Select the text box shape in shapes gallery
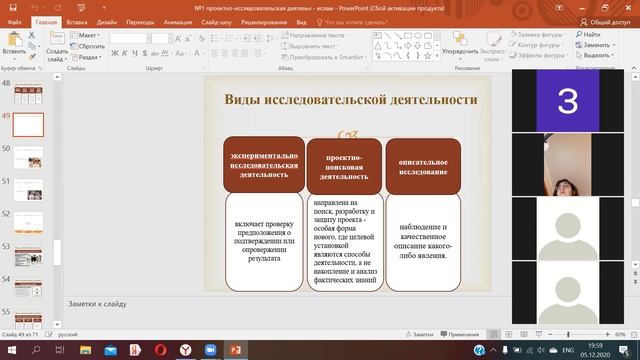Image resolution: width=640 pixels, height=360 pixels. (378, 36)
